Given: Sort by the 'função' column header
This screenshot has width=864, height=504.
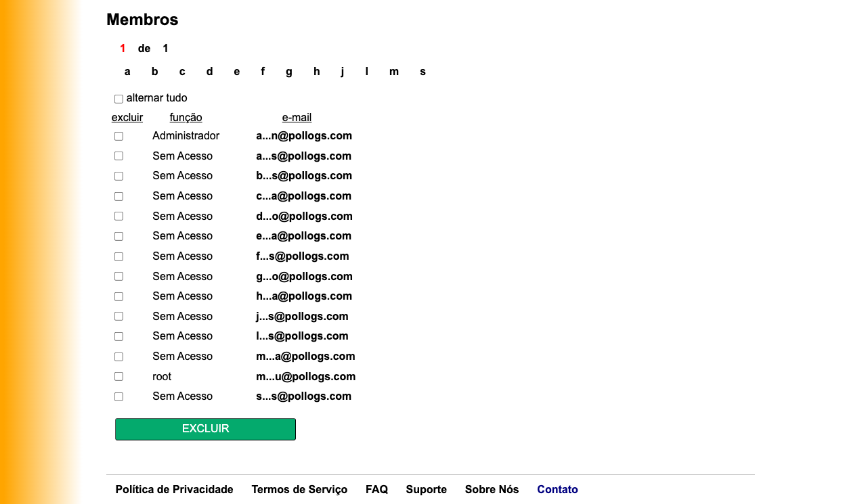Looking at the screenshot, I should [186, 118].
